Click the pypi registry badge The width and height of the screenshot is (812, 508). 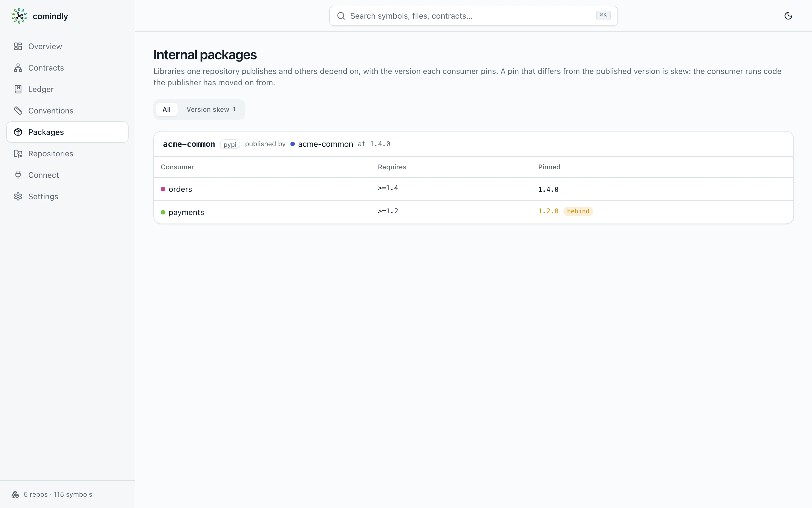pos(230,144)
